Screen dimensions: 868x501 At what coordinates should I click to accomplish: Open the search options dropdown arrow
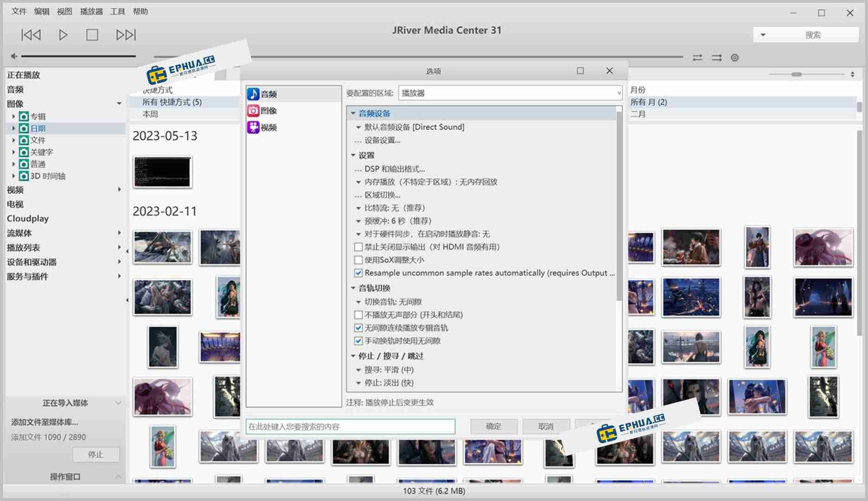click(x=763, y=35)
